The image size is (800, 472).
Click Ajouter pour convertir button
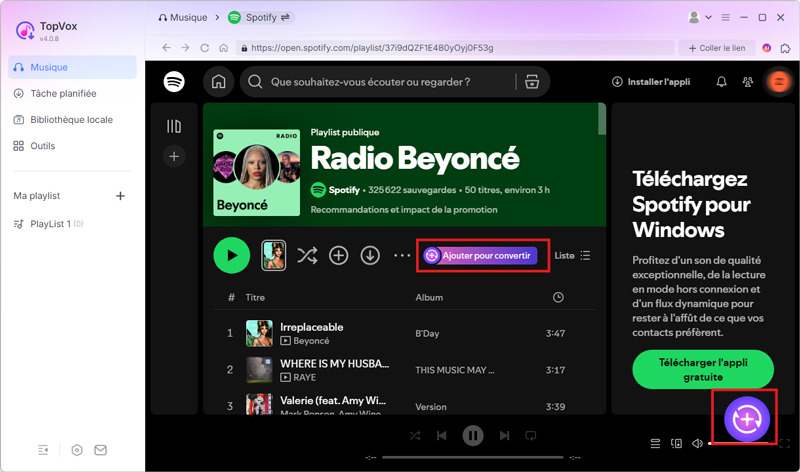(x=480, y=255)
